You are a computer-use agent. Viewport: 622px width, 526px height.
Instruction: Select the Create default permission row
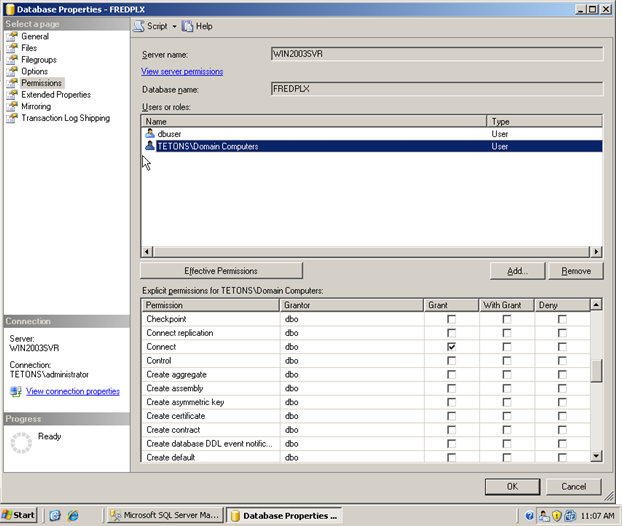pos(366,457)
